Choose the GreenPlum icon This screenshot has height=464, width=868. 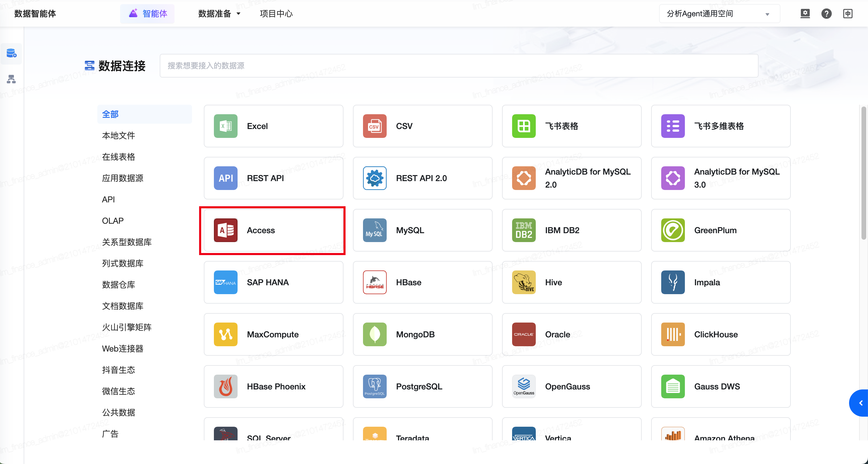tap(672, 230)
